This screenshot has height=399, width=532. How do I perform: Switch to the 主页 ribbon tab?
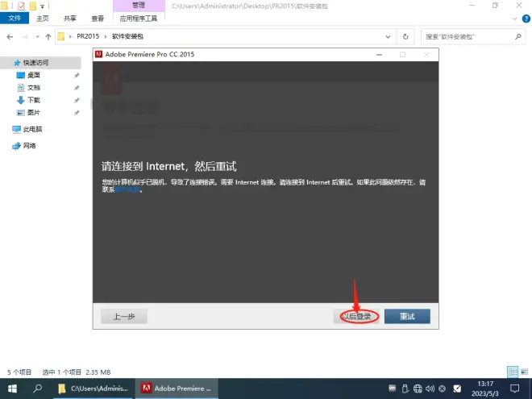(x=43, y=18)
